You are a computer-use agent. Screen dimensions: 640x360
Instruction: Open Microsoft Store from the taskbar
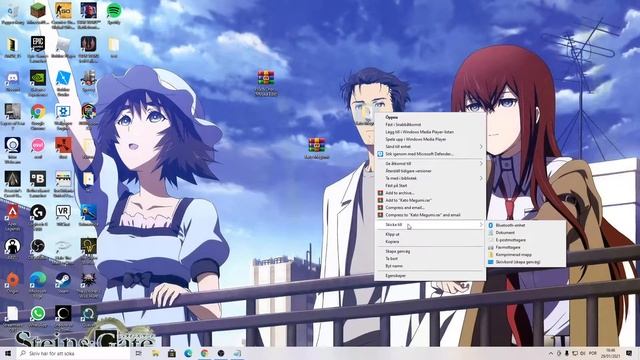pos(172,353)
